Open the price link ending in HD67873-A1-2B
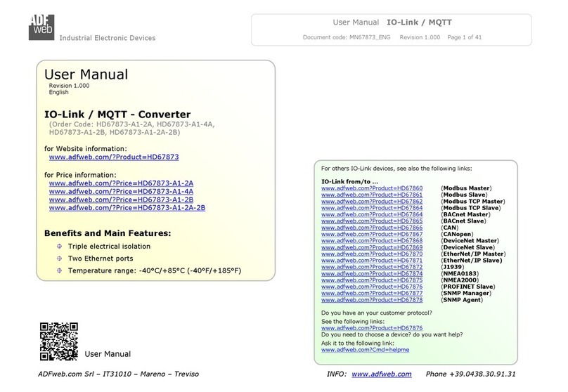The height and width of the screenshot is (392, 568). click(121, 200)
